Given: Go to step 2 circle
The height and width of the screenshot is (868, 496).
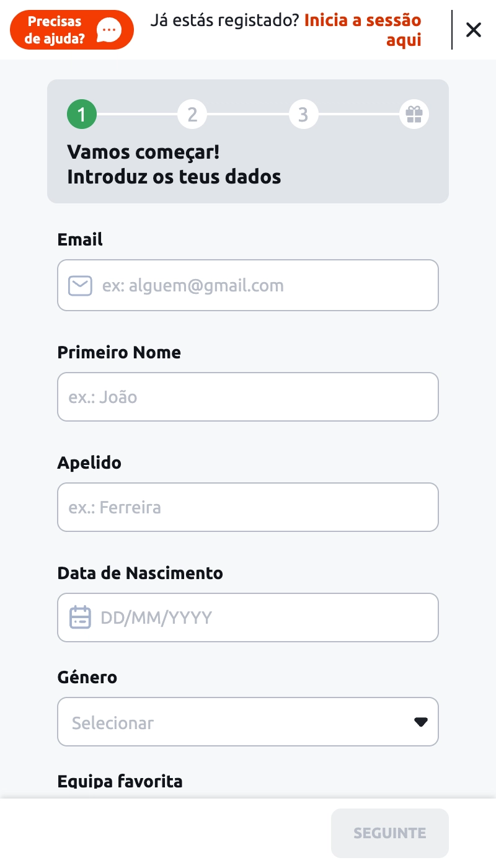Looking at the screenshot, I should point(192,115).
